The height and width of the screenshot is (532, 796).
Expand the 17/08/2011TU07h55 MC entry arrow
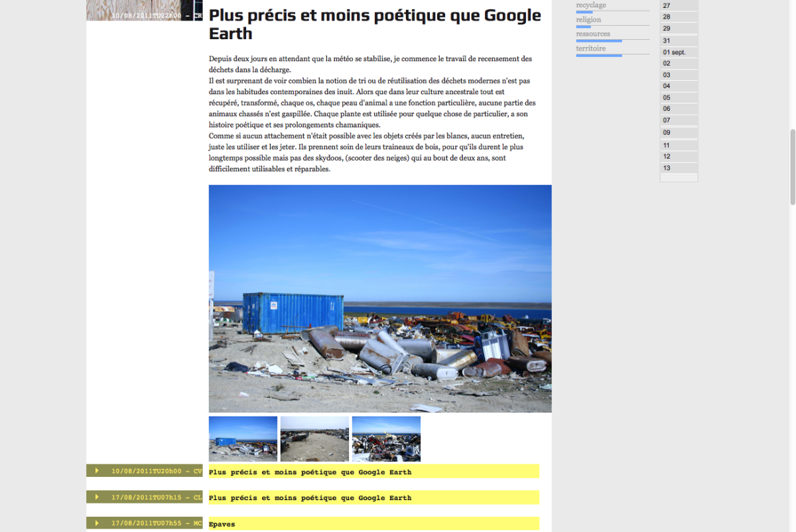click(97, 523)
